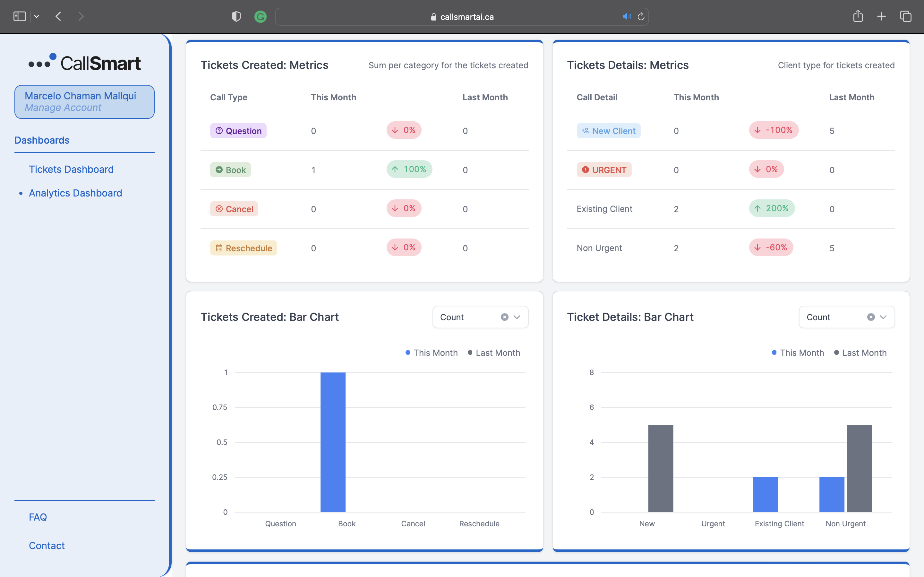Open sidebar options chevron next to sidebar icon
This screenshot has height=577, width=924.
tap(37, 16)
